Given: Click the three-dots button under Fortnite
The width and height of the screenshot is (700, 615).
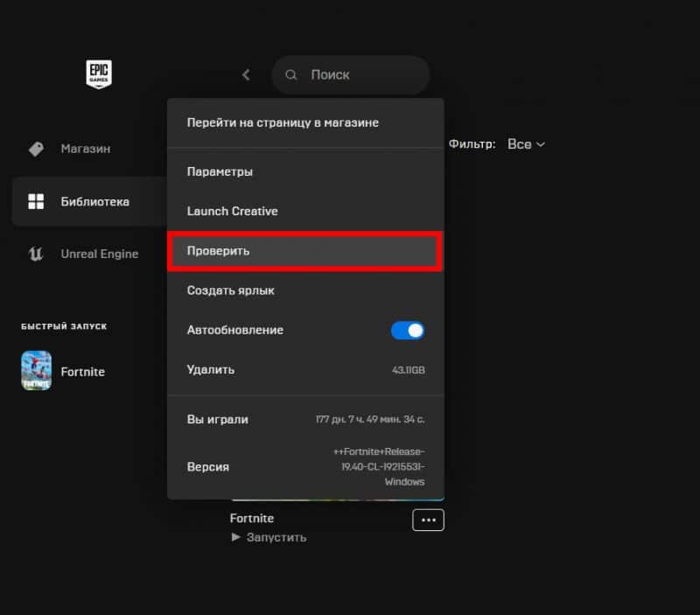Looking at the screenshot, I should (428, 520).
